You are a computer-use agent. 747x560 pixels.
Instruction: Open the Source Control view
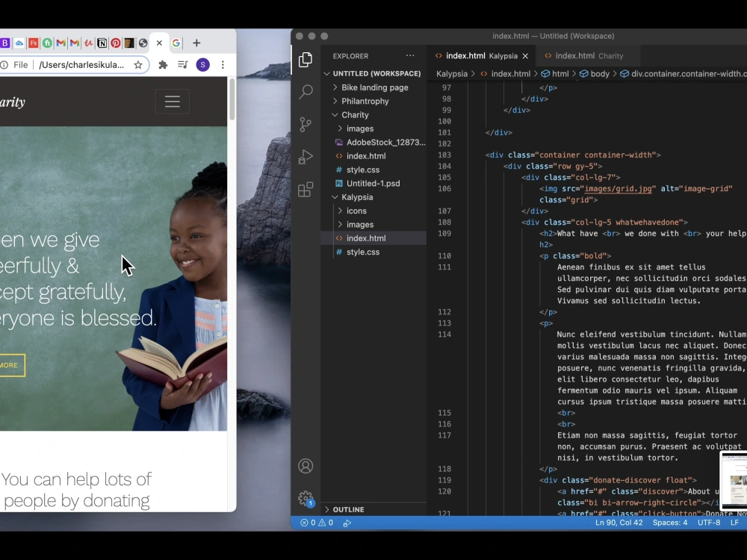[306, 124]
